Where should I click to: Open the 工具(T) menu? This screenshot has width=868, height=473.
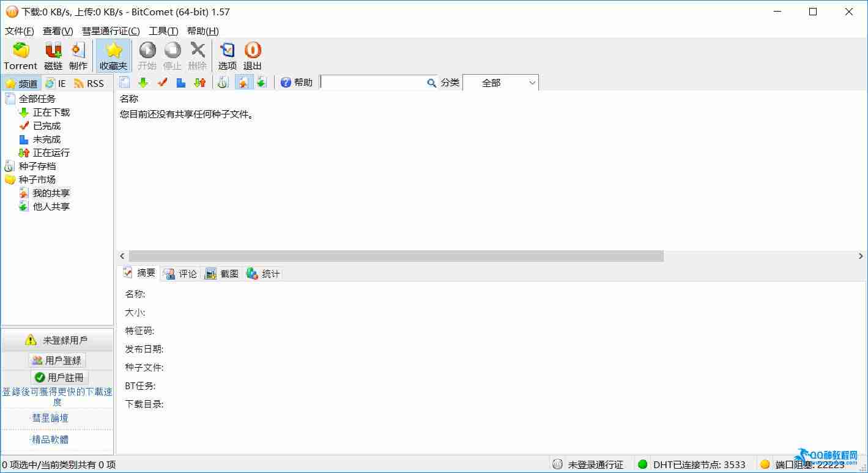(163, 31)
